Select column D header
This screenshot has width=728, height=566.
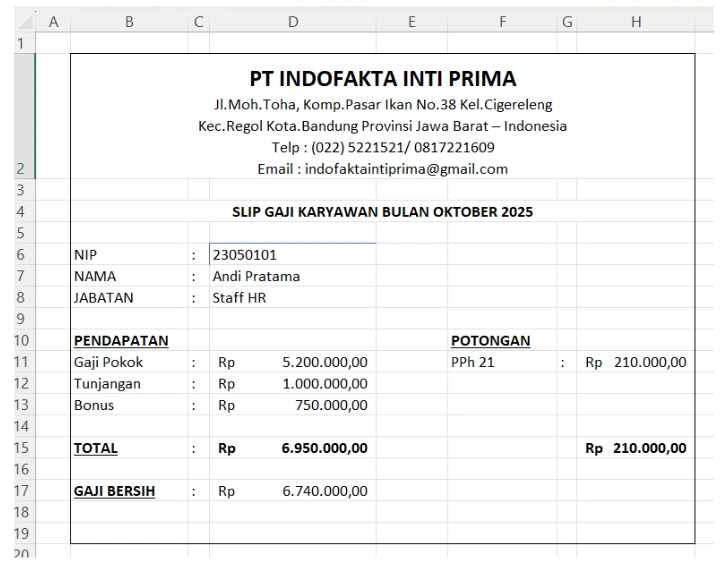tap(293, 21)
